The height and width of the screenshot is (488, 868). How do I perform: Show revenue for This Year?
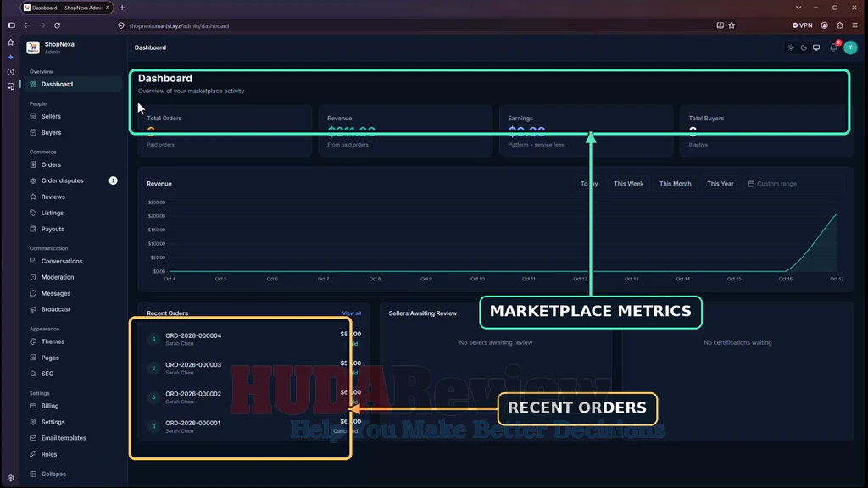(x=721, y=184)
